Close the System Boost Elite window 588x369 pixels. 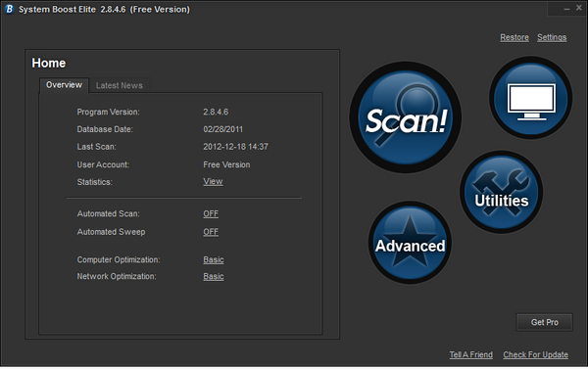579,8
